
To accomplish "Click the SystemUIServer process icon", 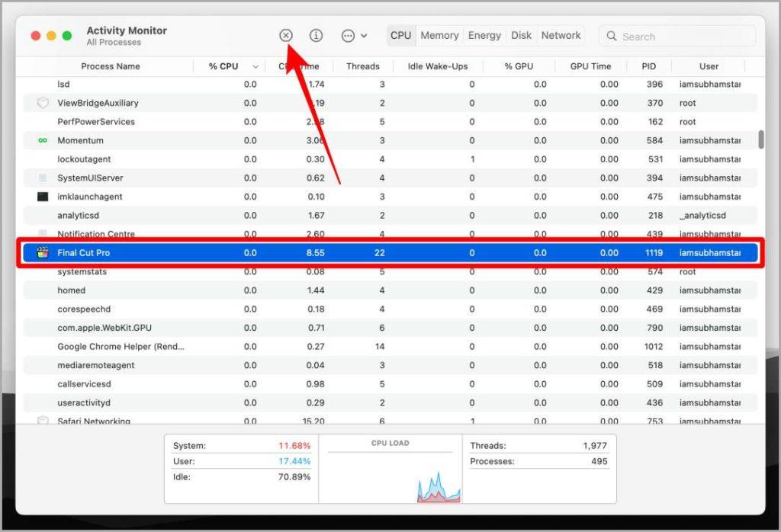I will click(x=43, y=178).
